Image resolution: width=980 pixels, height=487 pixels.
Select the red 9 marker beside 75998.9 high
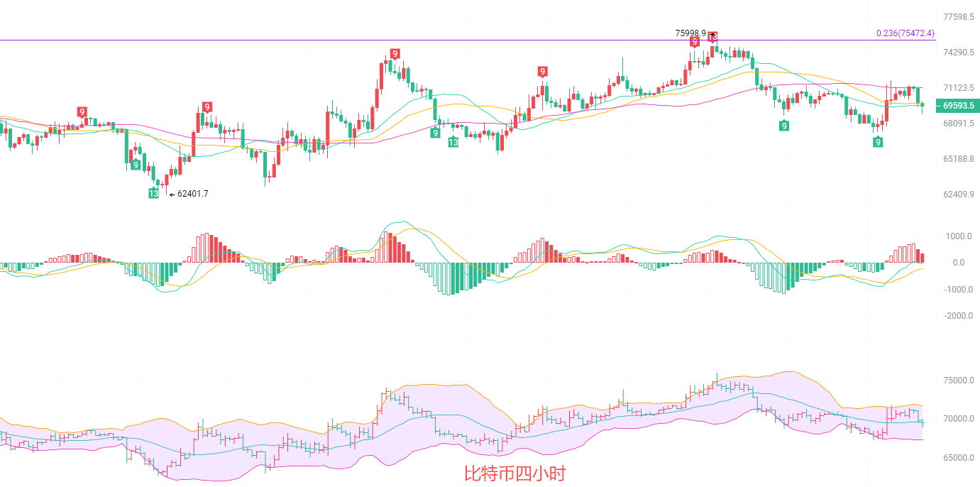[x=695, y=43]
